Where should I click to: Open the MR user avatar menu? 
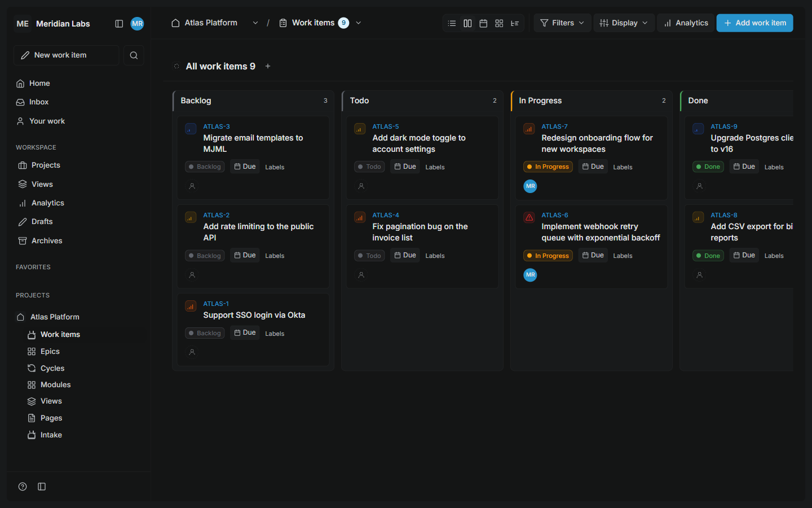tap(137, 24)
